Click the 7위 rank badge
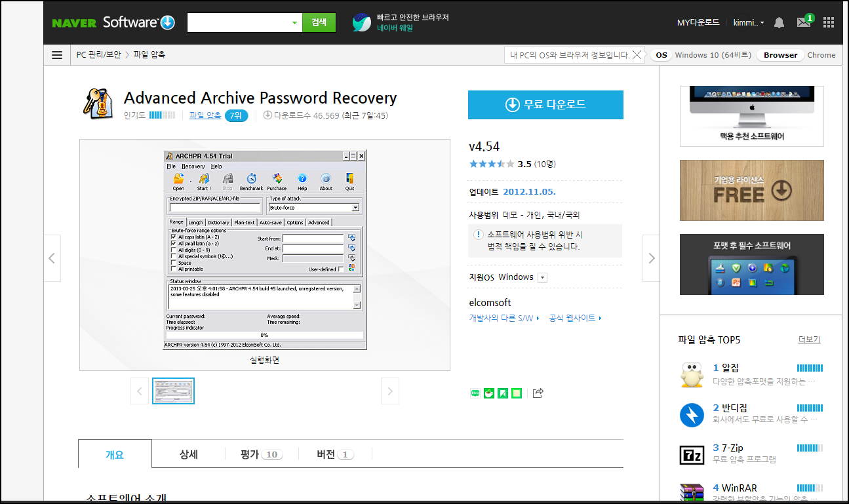Screen dimensions: 849x504 pyautogui.click(x=237, y=116)
